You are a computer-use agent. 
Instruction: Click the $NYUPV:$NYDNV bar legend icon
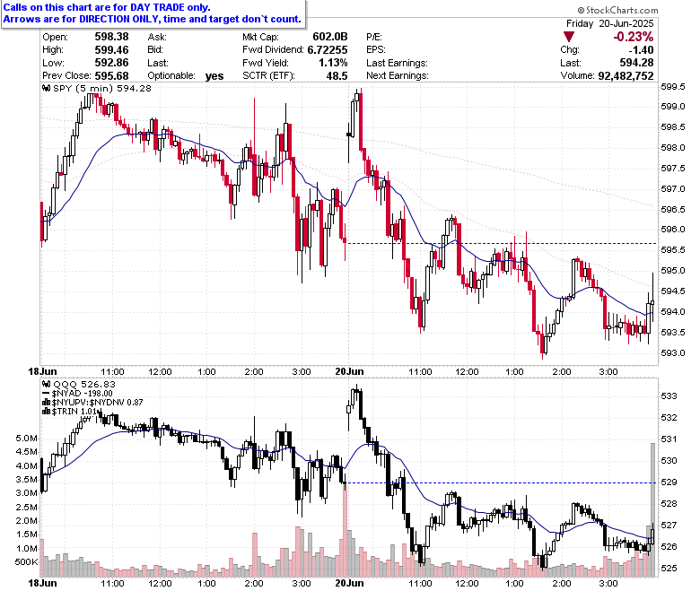click(46, 403)
